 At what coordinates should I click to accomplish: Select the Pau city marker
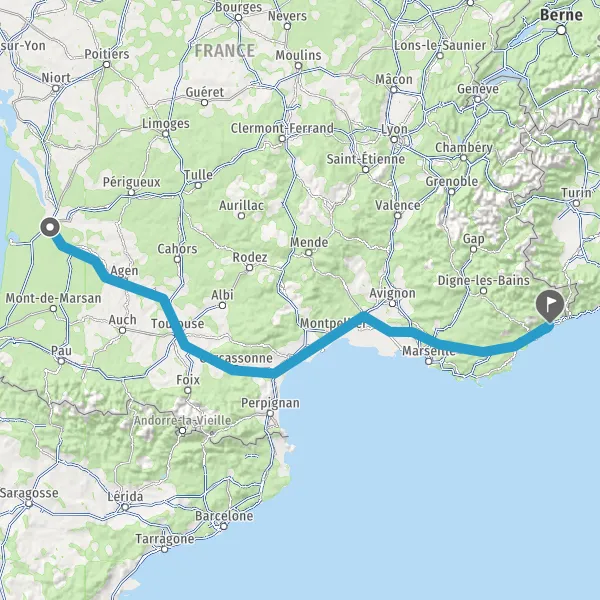[61, 361]
